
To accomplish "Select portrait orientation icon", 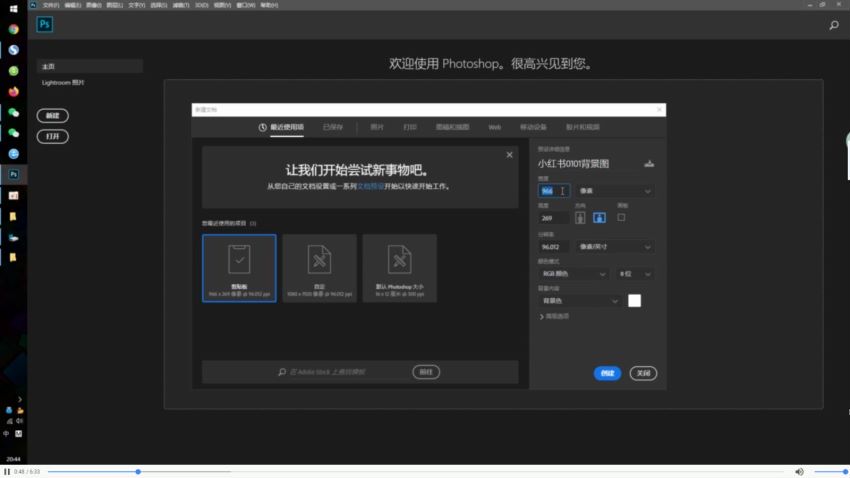I will pyautogui.click(x=580, y=218).
